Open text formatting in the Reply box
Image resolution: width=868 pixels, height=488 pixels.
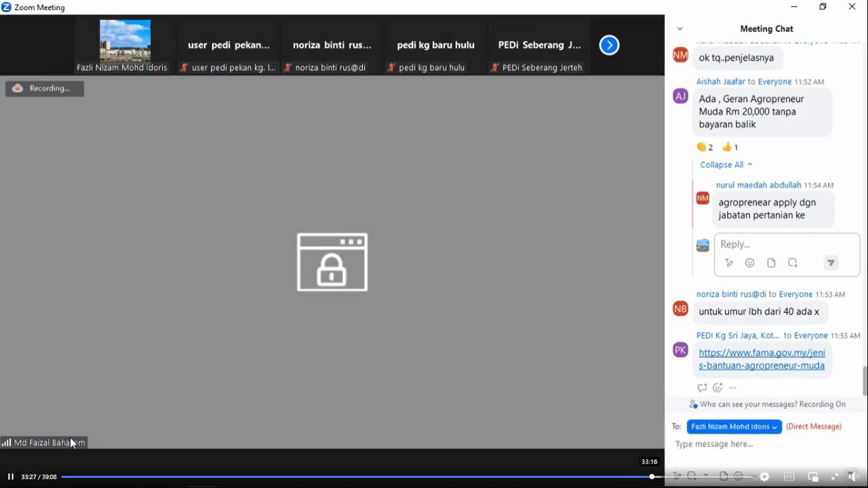729,263
